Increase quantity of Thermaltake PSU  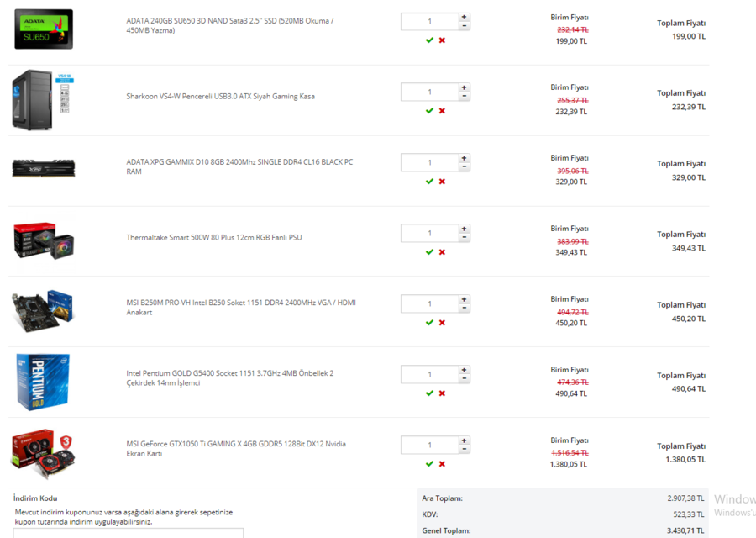[464, 229]
